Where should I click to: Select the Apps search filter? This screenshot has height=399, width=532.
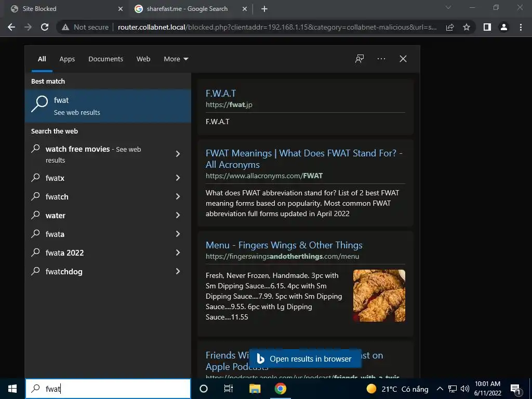(67, 59)
